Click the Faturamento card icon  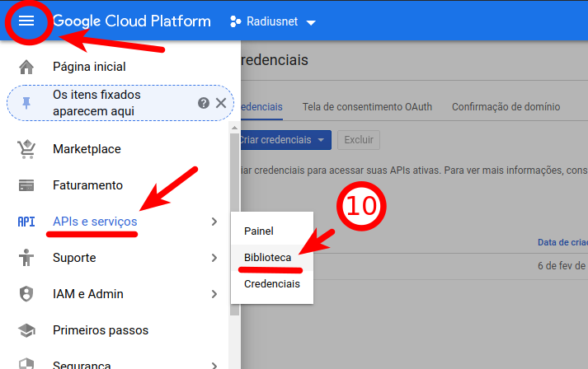pyautogui.click(x=26, y=185)
